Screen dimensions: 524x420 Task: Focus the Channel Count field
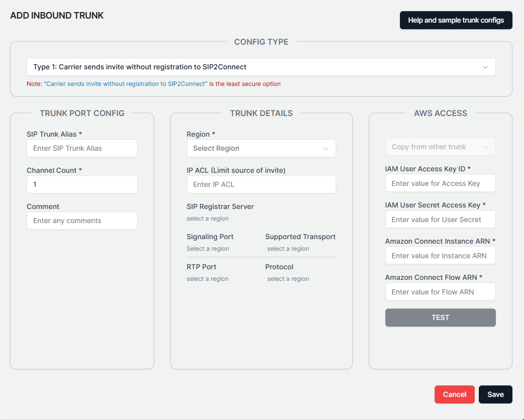click(82, 184)
